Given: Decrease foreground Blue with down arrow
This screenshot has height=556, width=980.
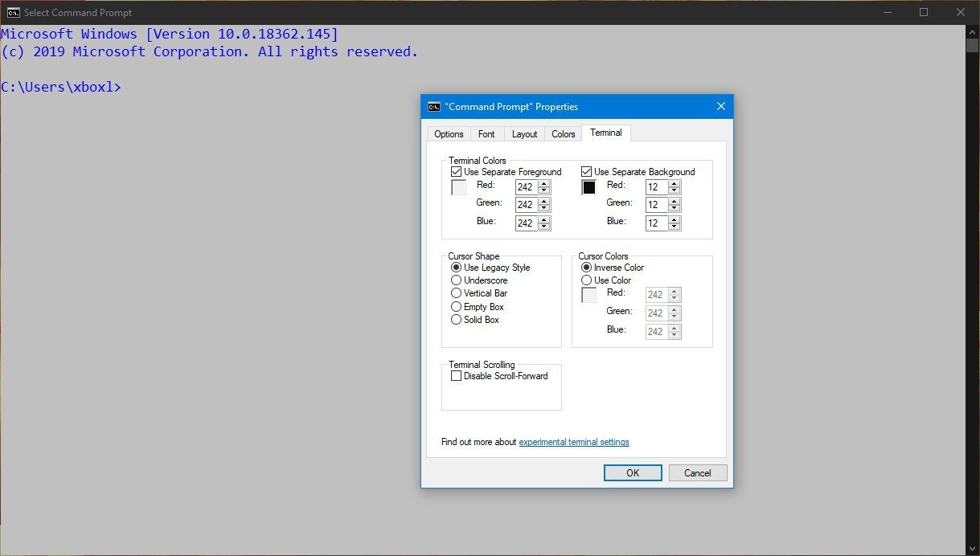Looking at the screenshot, I should [544, 227].
